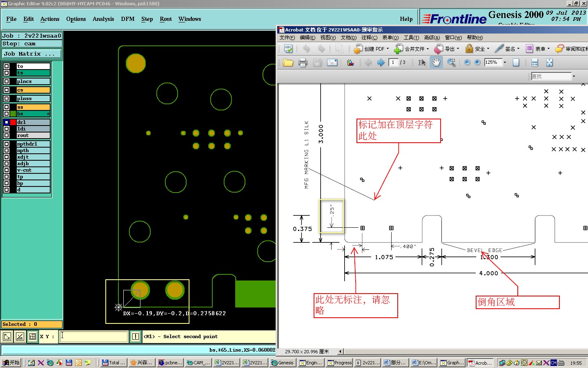Toggle visibility checkbox for layer v-cut
The height and width of the screenshot is (368, 588).
7,170
